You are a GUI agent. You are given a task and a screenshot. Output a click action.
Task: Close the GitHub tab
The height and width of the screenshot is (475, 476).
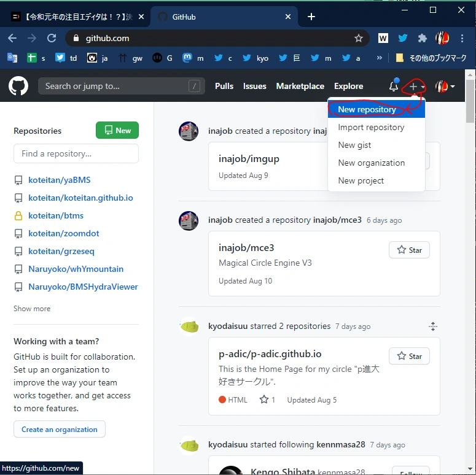288,17
